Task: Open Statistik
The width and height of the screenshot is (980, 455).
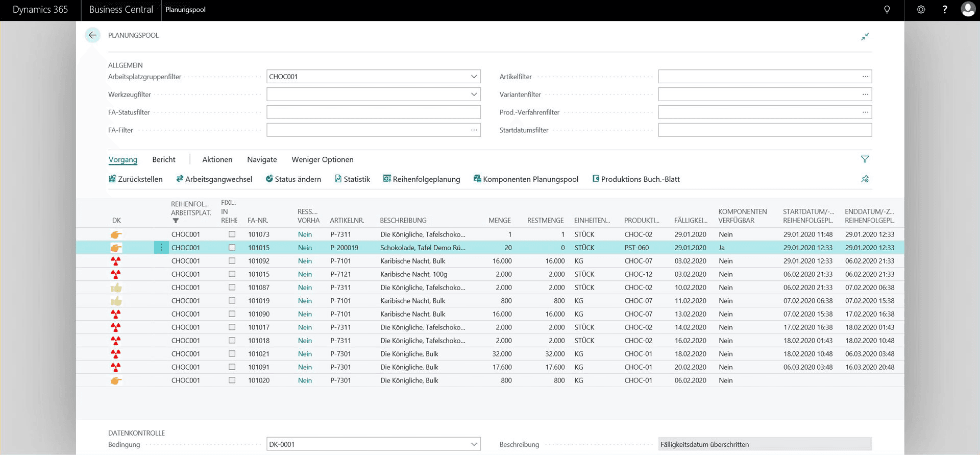Action: (x=353, y=179)
